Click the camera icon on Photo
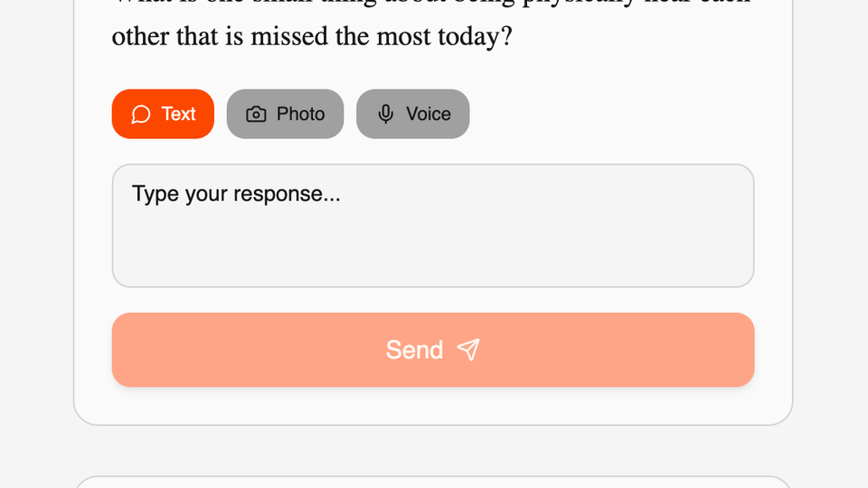868x488 pixels. click(256, 114)
